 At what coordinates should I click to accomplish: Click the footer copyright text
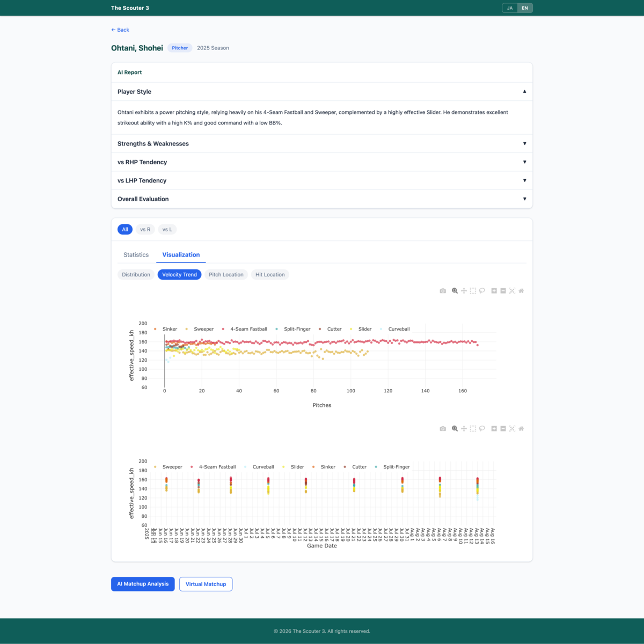pos(322,631)
